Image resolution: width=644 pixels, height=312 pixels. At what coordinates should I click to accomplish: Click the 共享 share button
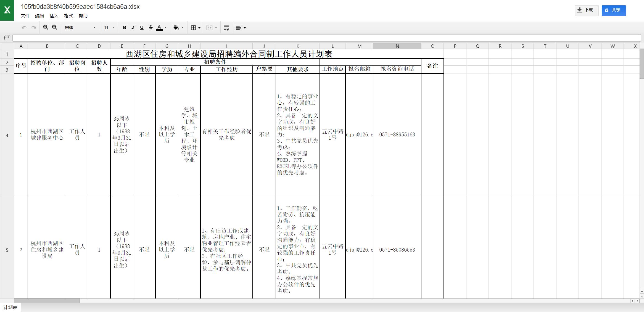click(614, 10)
